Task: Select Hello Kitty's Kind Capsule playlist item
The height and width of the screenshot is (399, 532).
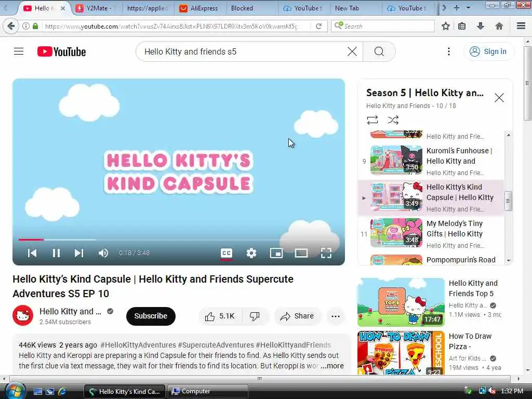Action: pos(431,197)
